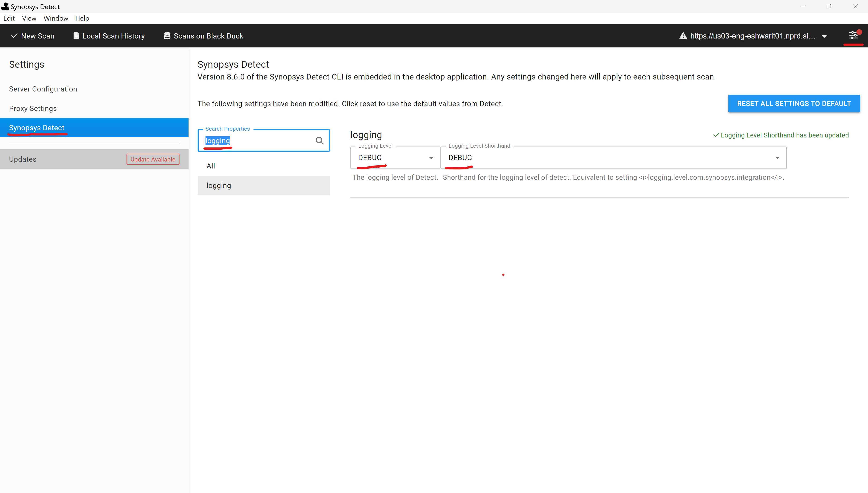This screenshot has height=493, width=868.
Task: Open the Help menu
Action: 82,18
